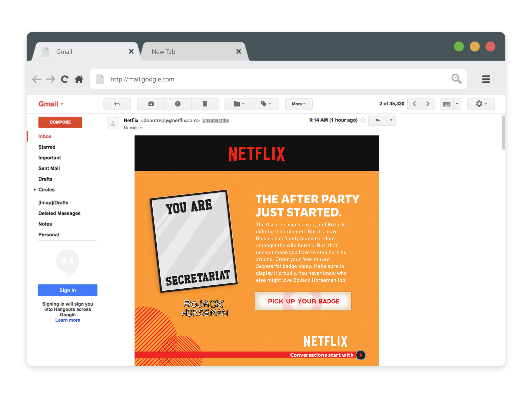Open the settings gear menu
The height and width of the screenshot is (399, 532).
point(481,104)
